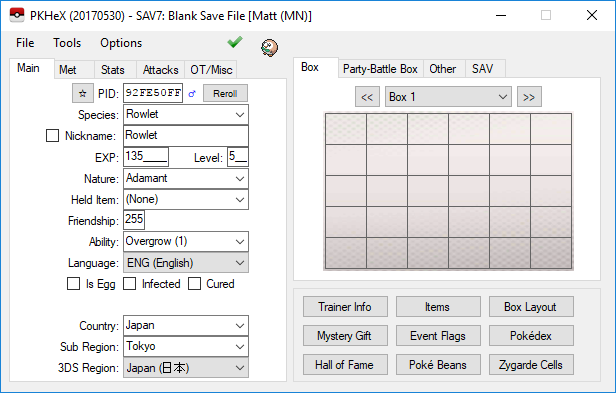Open the Language dropdown
Viewport: 616px width, 393px height.
tap(186, 263)
